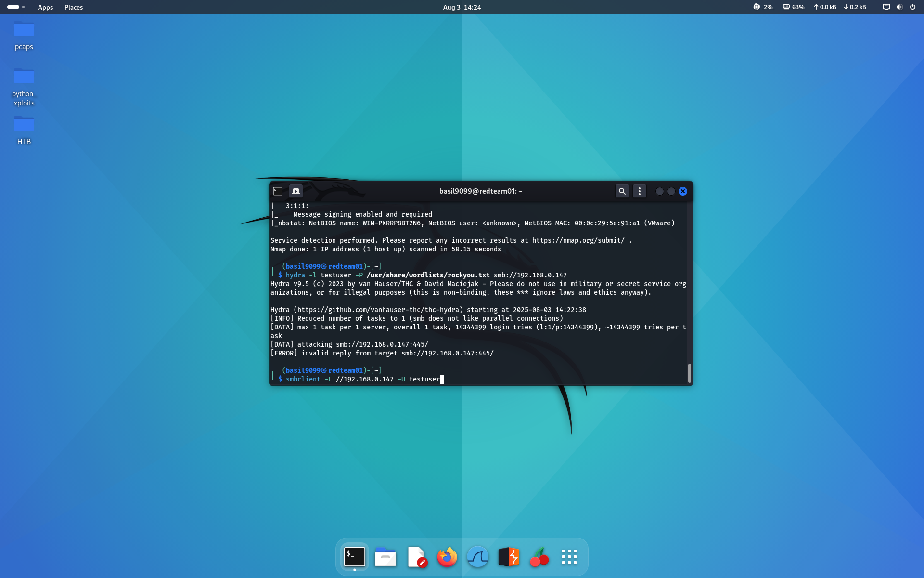The width and height of the screenshot is (924, 578).
Task: Activate the search icon in the terminal header
Action: point(622,191)
